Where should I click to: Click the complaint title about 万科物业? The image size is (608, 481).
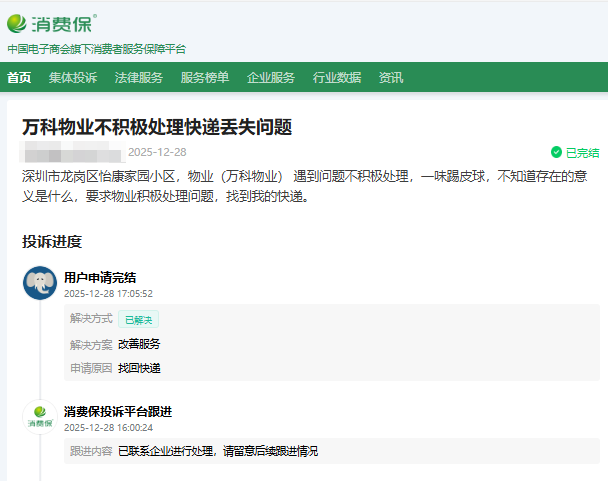(x=157, y=127)
